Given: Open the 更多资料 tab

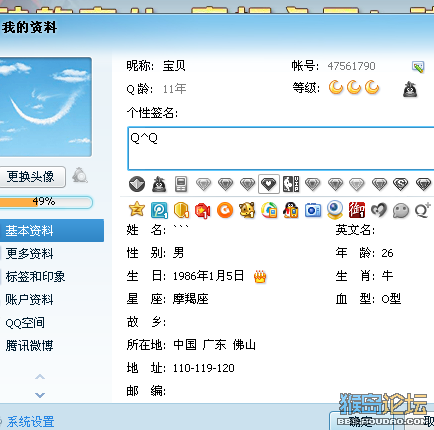Looking at the screenshot, I should coord(29,253).
